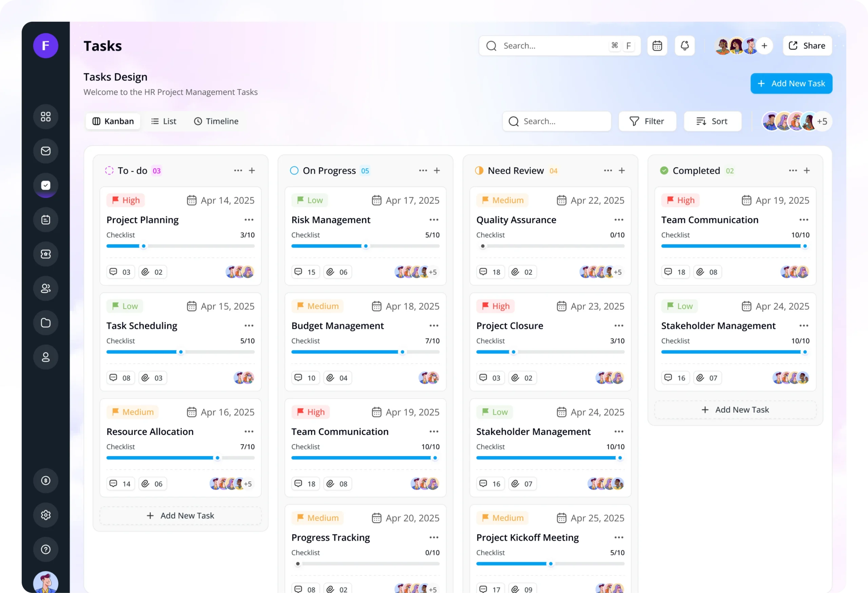Open the Risk Management card's more options
868x593 pixels.
(434, 220)
